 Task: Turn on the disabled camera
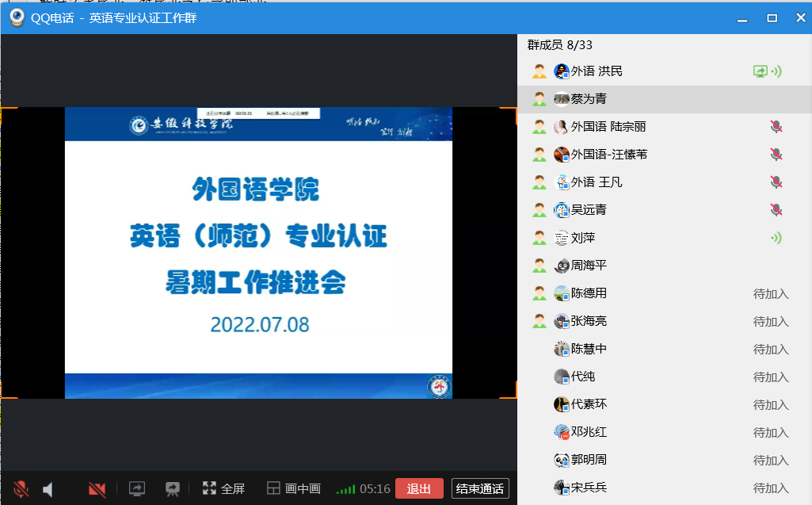97,488
